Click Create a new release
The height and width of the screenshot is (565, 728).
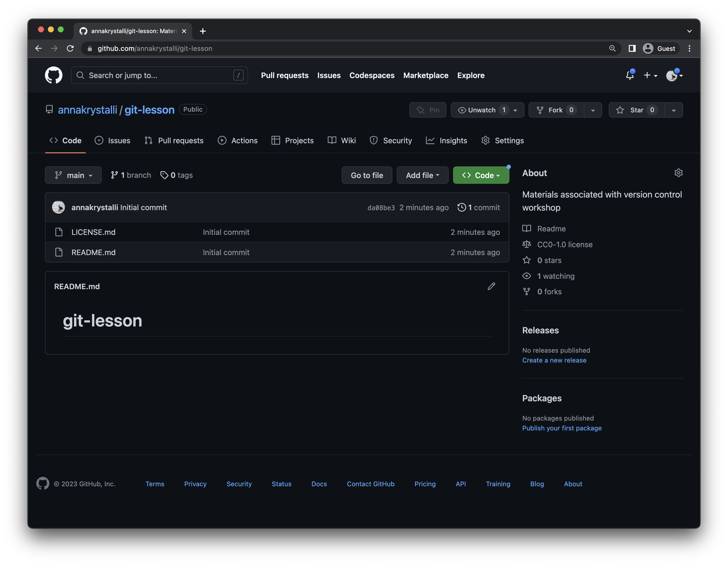coord(554,360)
